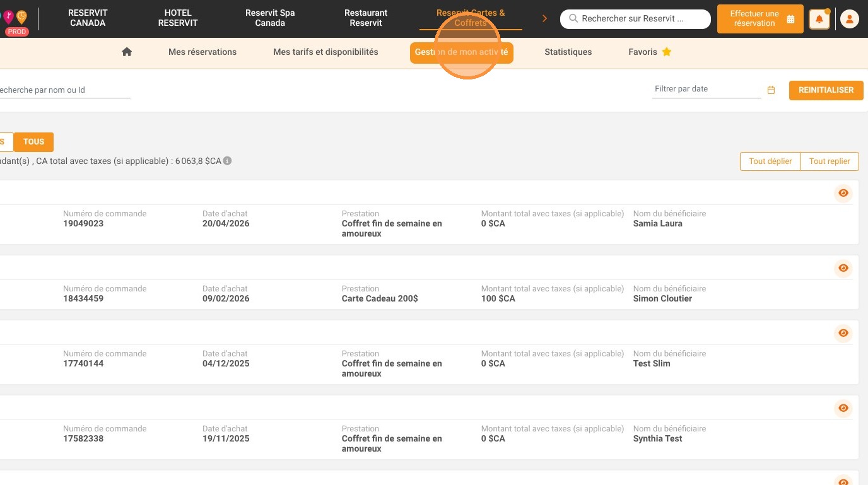This screenshot has width=868, height=485.
Task: Click beneficiary name Simon Cloutier
Action: (x=662, y=299)
